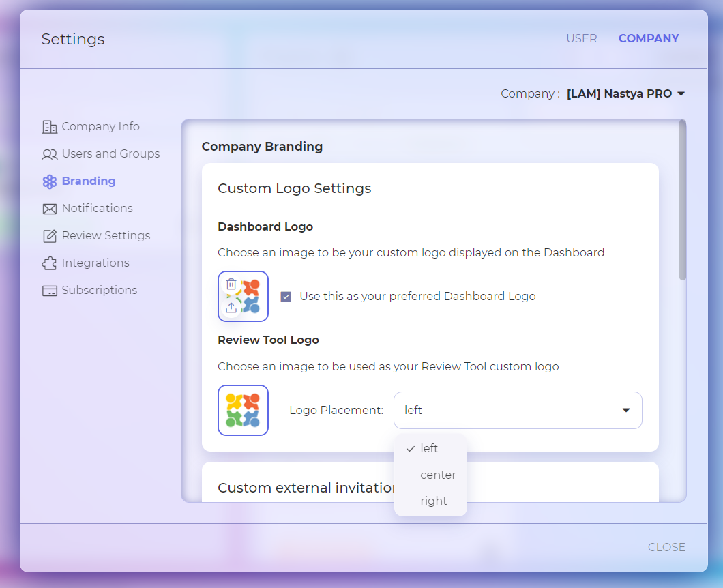Delete the Dashboard logo with trash icon

click(x=231, y=284)
